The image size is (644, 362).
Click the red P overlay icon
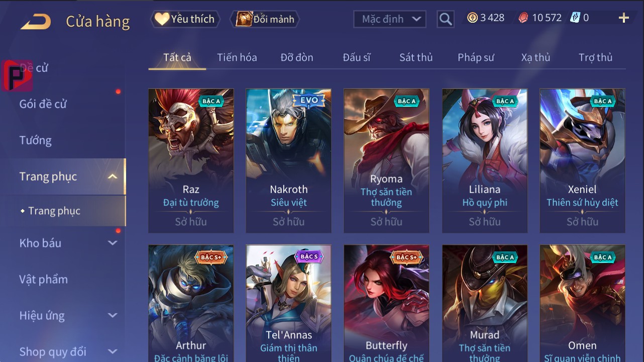(17, 75)
